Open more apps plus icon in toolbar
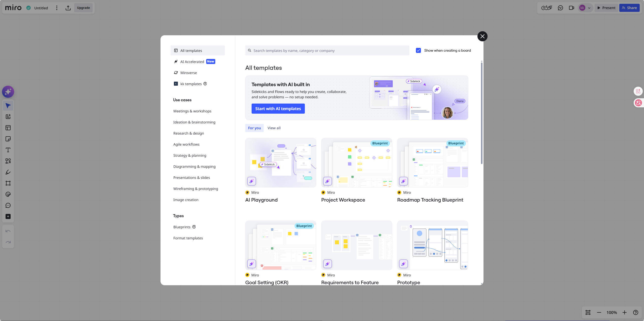The height and width of the screenshot is (321, 644). pos(8,216)
